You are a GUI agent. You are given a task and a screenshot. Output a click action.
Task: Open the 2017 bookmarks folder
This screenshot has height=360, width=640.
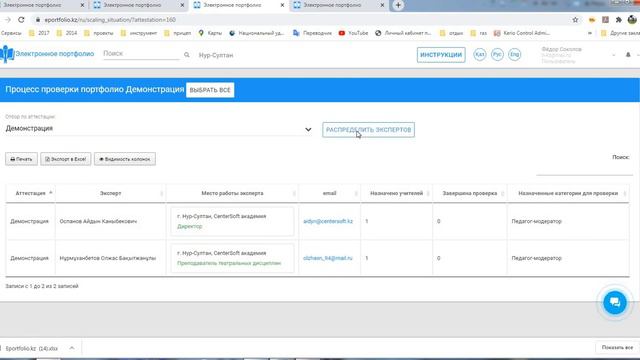coord(39,33)
